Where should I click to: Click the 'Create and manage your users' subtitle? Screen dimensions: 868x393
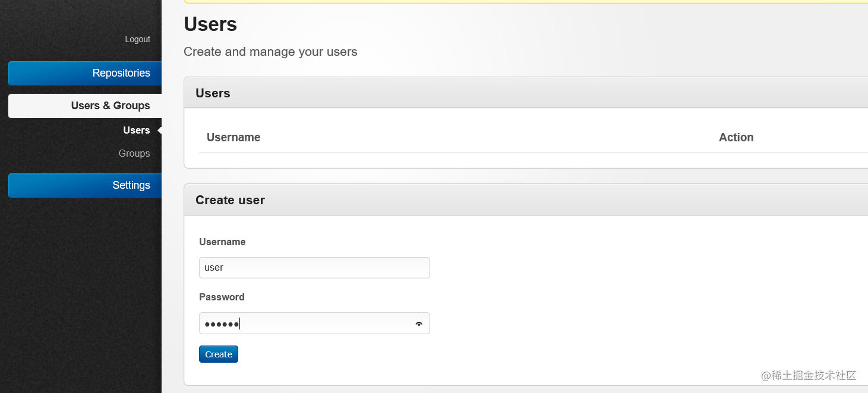270,52
